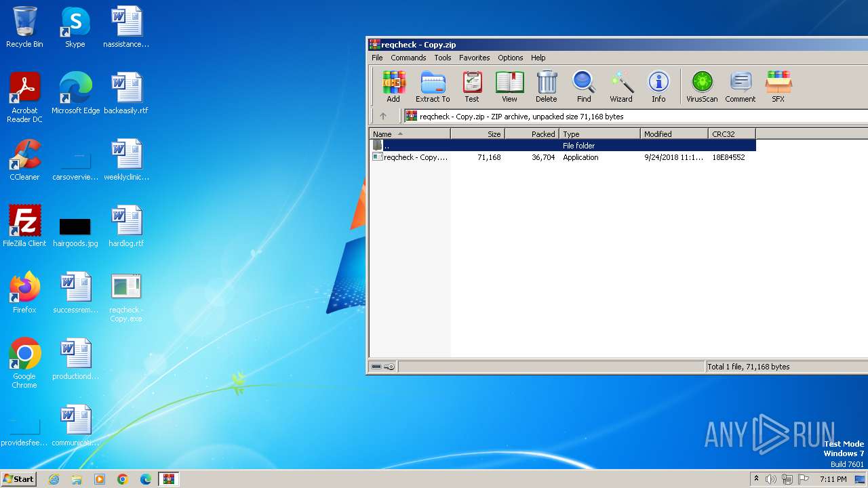The width and height of the screenshot is (868, 488).
Task: Click the password key icon in the status bar
Action: [x=389, y=367]
